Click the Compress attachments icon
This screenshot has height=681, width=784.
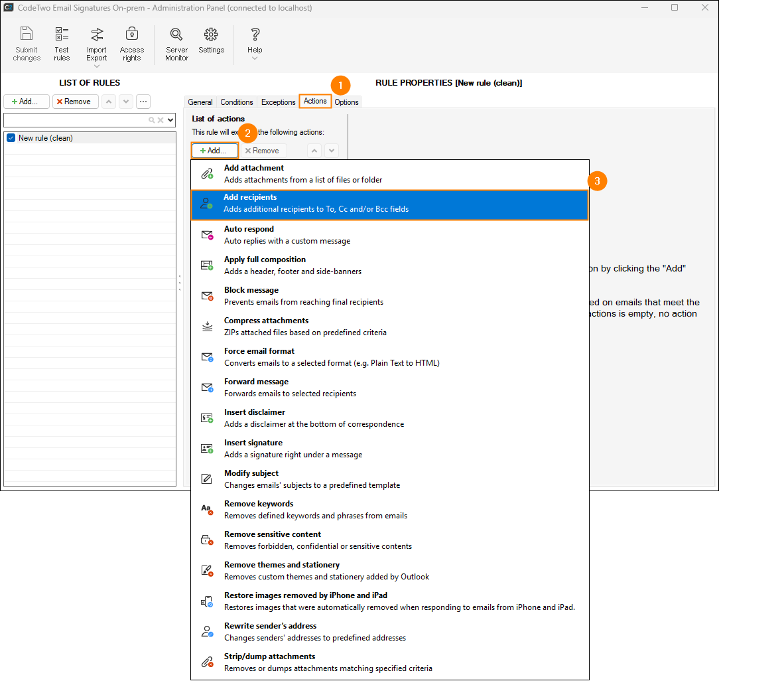coord(207,327)
